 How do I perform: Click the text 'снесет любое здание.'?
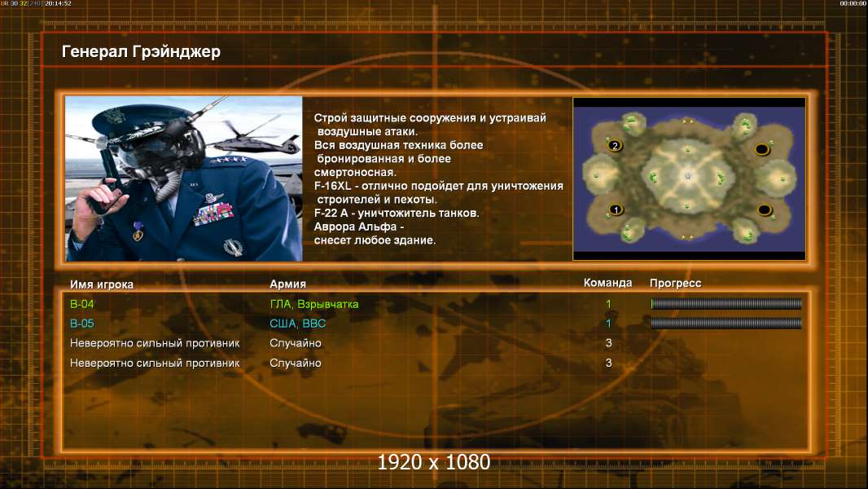coord(375,240)
